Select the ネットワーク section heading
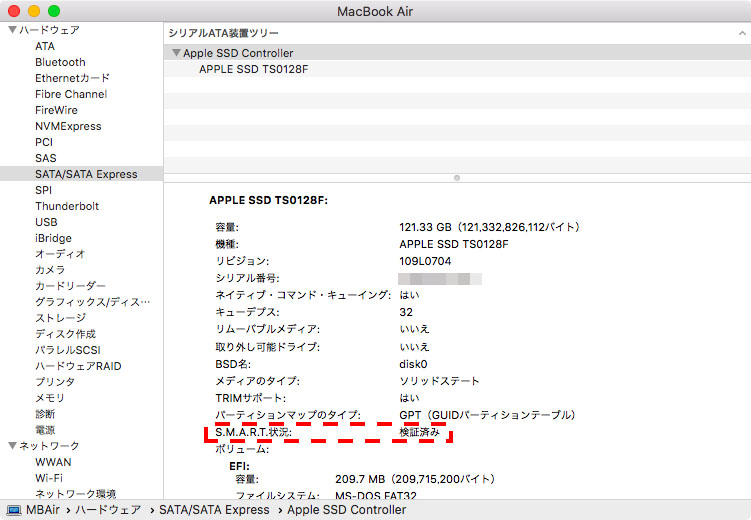751x520 pixels. [49, 446]
